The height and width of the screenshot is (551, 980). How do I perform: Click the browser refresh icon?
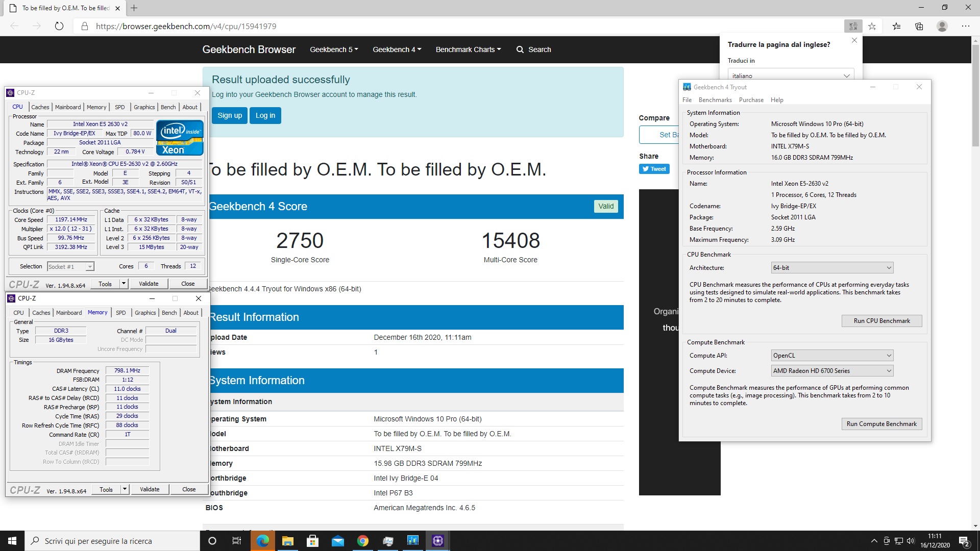(x=59, y=26)
